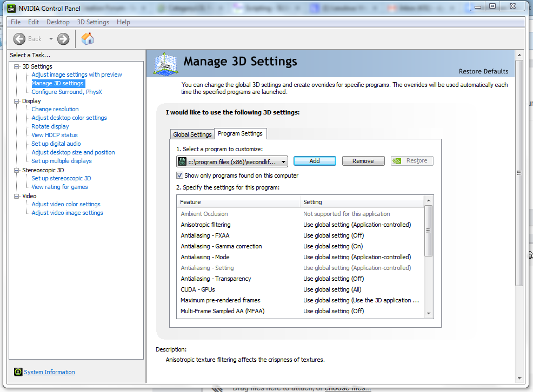The image size is (533, 392).
Task: Click the settings list scrollbar thumb
Action: pos(429,231)
